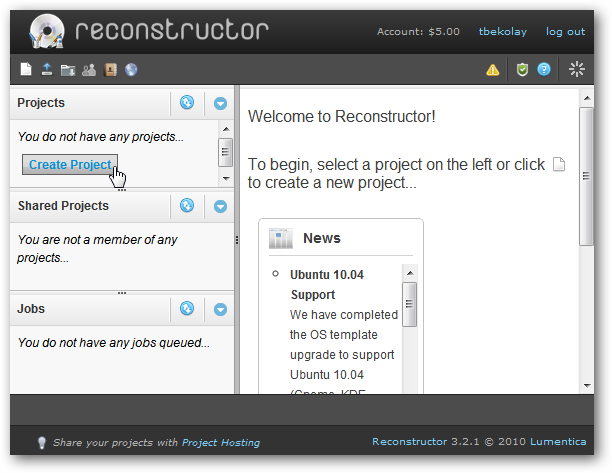The width and height of the screenshot is (612, 473).
Task: Click the green shield icon
Action: [x=522, y=70]
